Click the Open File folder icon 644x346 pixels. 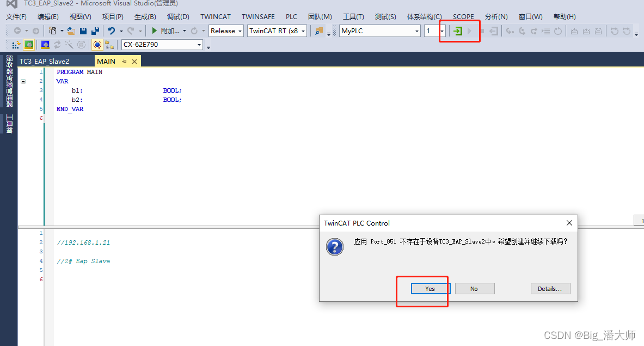coord(71,31)
